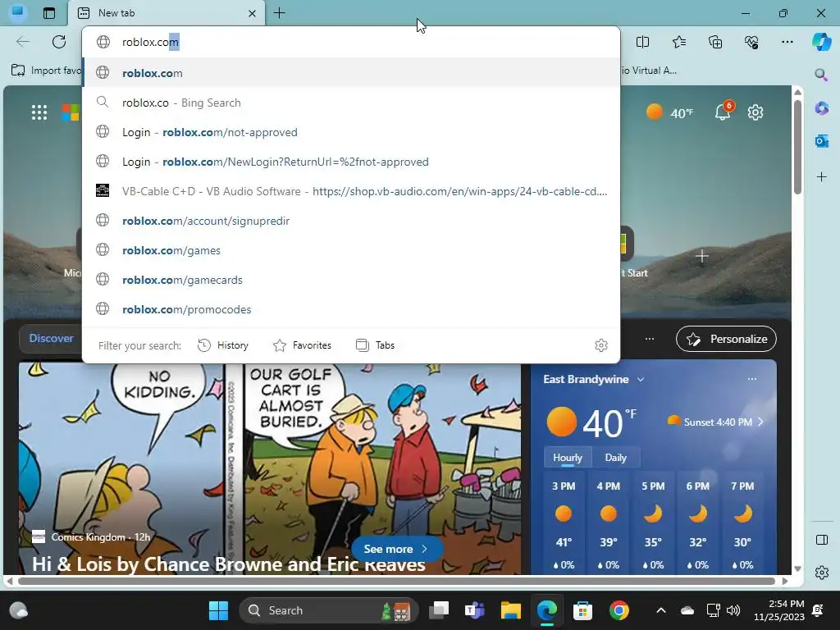Switch weather forecast to the Daily tab
Image resolution: width=840 pixels, height=630 pixels.
tap(615, 458)
